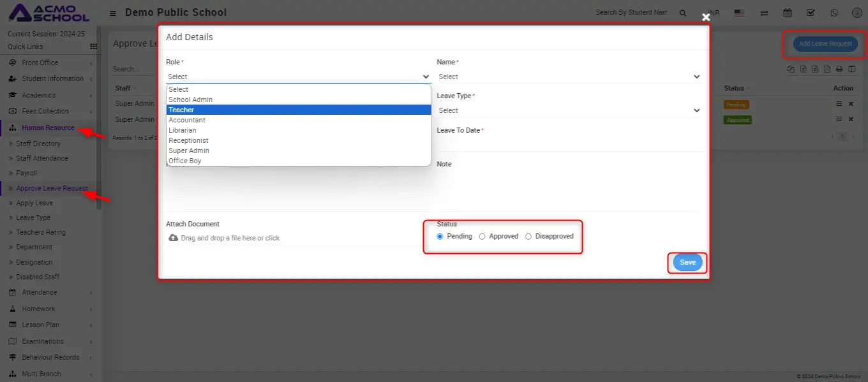Open the Quick Links grid icon
Viewport: 868px width, 382px height.
click(94, 47)
